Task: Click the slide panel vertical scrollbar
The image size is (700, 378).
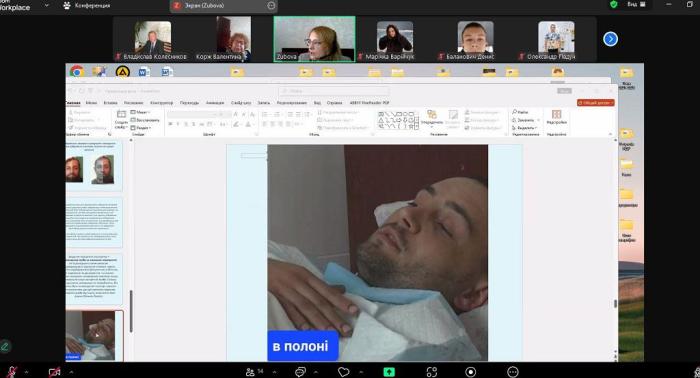Action: (x=131, y=311)
